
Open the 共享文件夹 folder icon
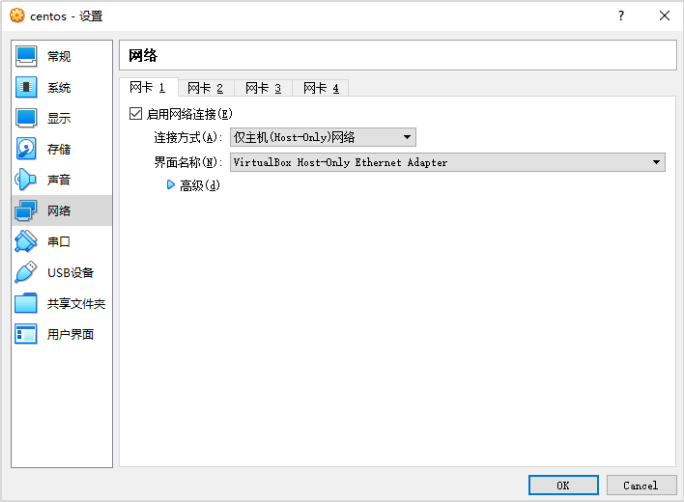(26, 303)
